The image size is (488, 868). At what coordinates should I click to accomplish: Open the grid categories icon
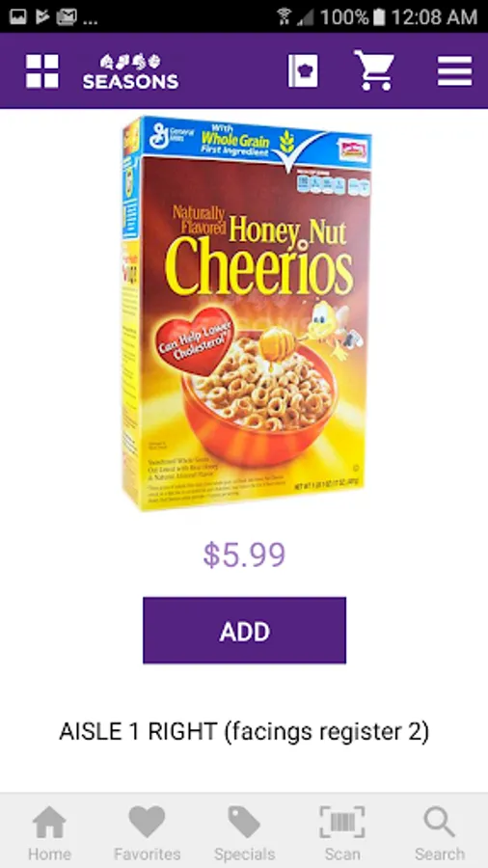point(42,70)
